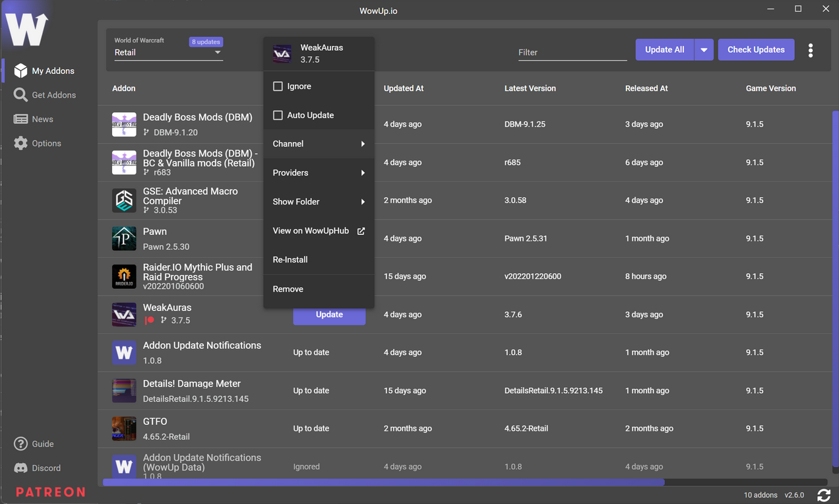Image resolution: width=839 pixels, height=504 pixels.
Task: Click the Check Updates button
Action: click(x=756, y=50)
